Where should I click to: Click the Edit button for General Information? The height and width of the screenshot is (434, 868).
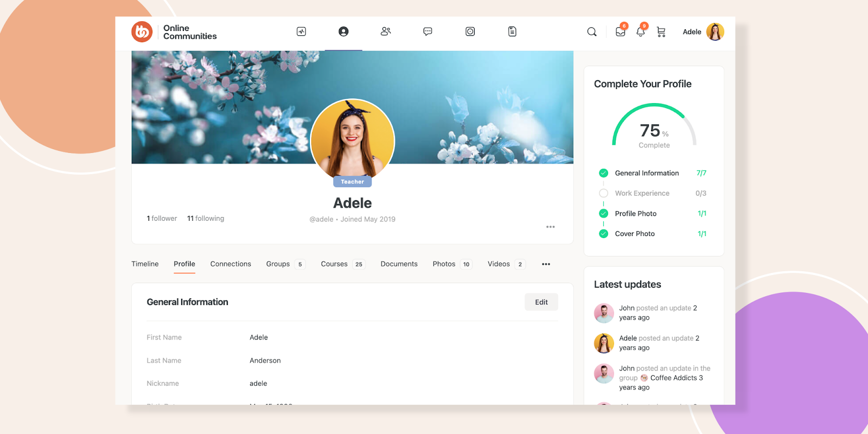pos(541,302)
